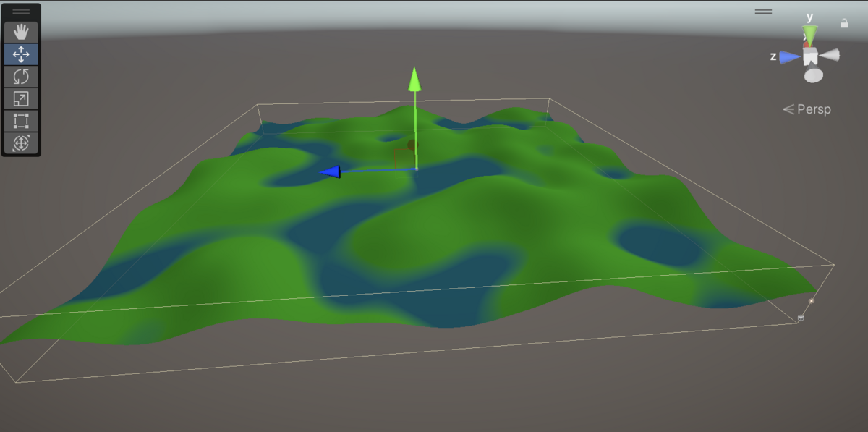Grab the tools overlay drag handle

click(x=21, y=12)
